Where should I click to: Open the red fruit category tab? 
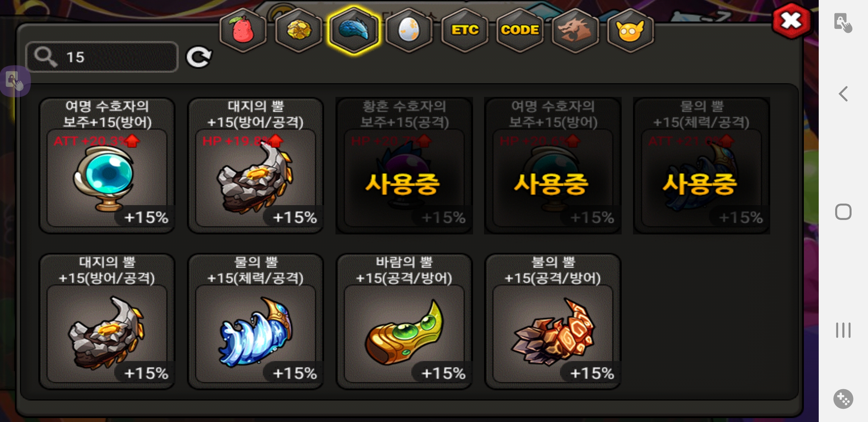[x=243, y=30]
